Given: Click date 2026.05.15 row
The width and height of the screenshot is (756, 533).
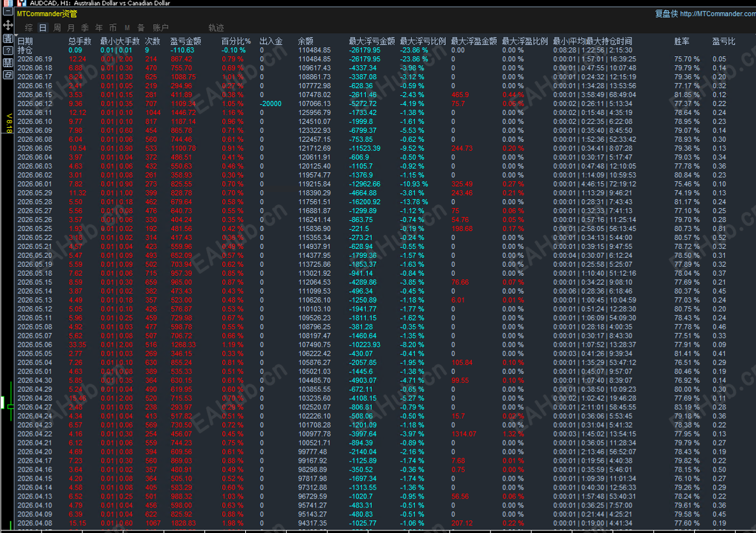Looking at the screenshot, I should click(34, 282).
